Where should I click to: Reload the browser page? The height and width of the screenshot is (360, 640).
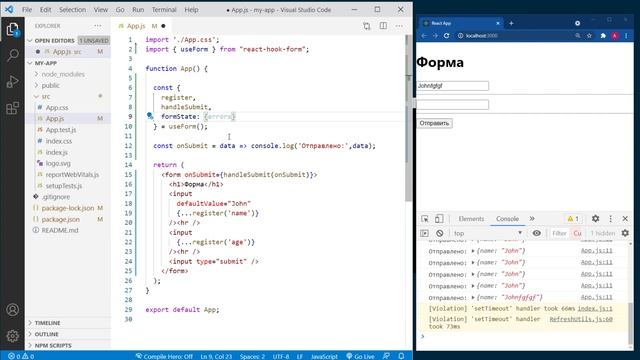(x=447, y=36)
